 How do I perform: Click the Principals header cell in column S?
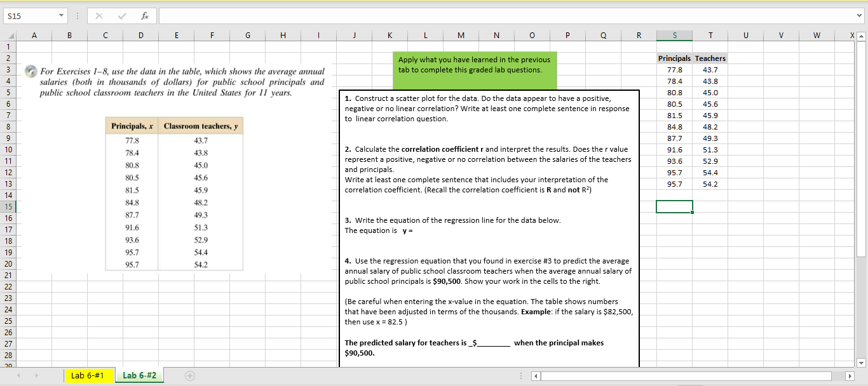pos(674,58)
